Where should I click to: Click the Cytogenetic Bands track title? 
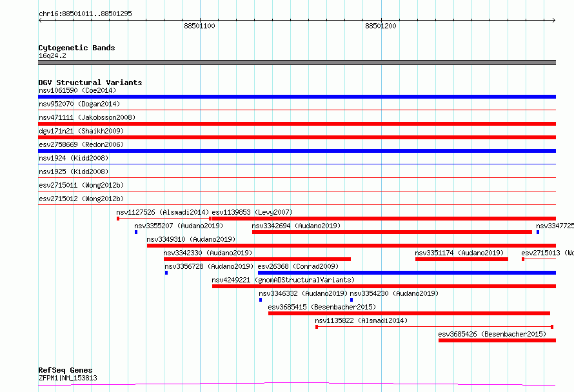pos(77,48)
